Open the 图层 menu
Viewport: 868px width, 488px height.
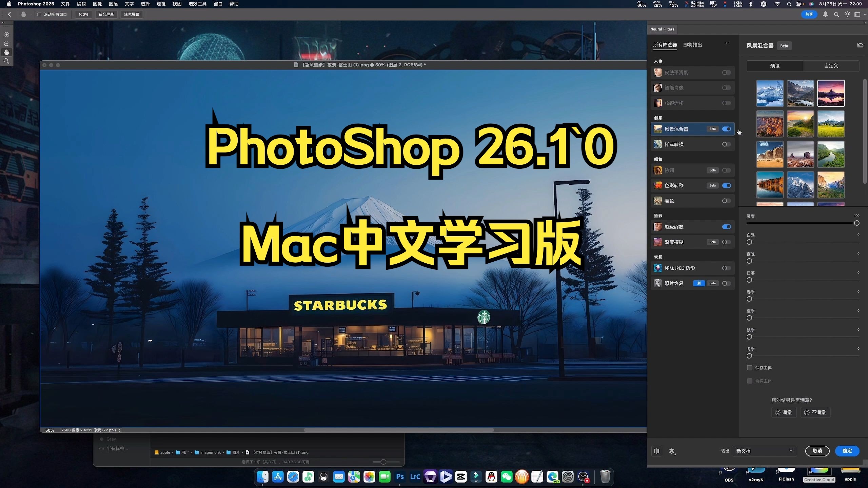pyautogui.click(x=113, y=4)
